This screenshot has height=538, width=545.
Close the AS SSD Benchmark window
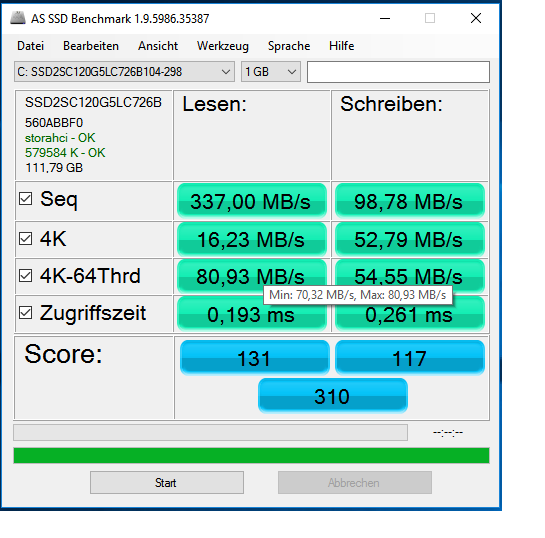point(476,18)
